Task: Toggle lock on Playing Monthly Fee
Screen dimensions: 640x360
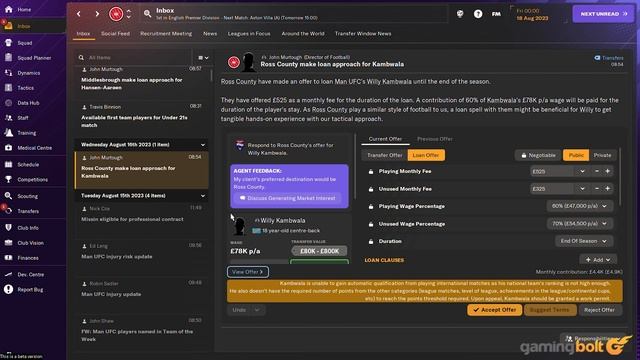Action: click(x=371, y=171)
